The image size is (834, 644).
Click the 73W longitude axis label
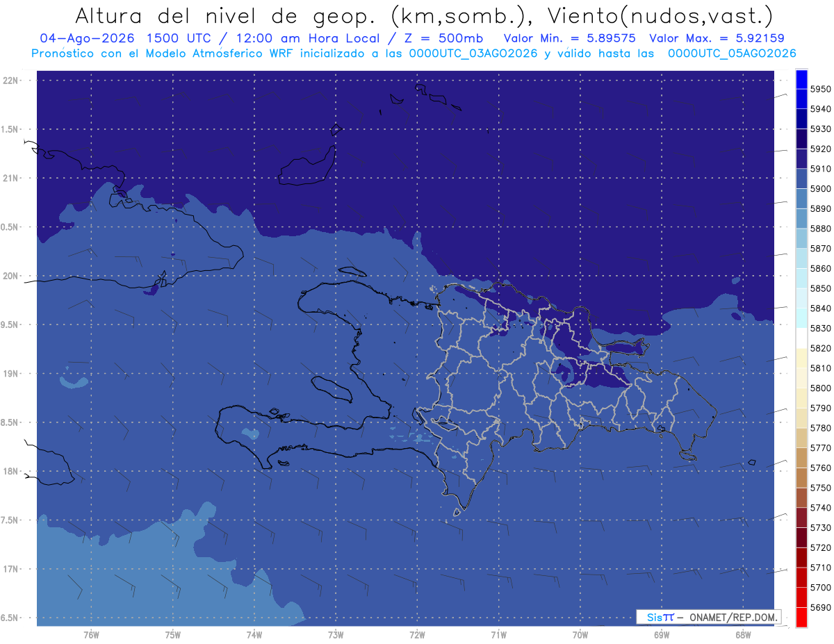pos(336,635)
